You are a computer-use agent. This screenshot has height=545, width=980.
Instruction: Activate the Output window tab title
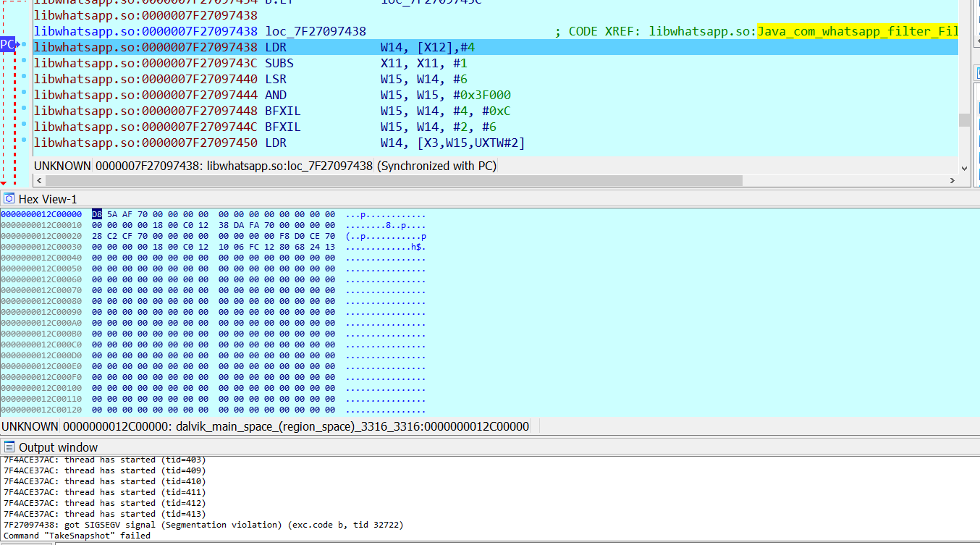58,447
